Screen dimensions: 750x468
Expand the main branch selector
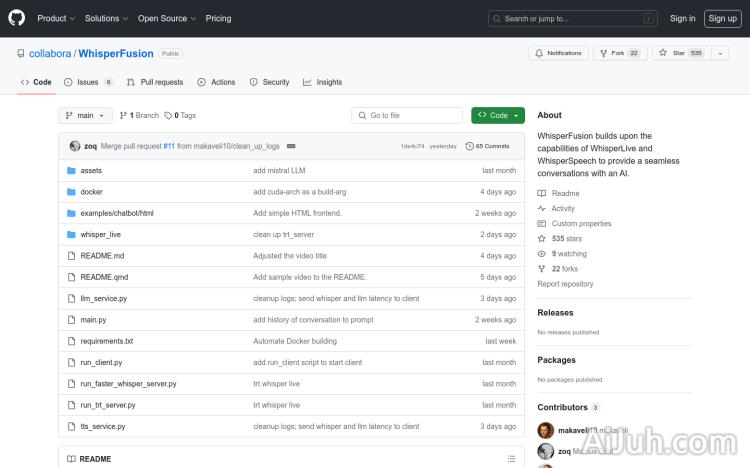coord(85,116)
